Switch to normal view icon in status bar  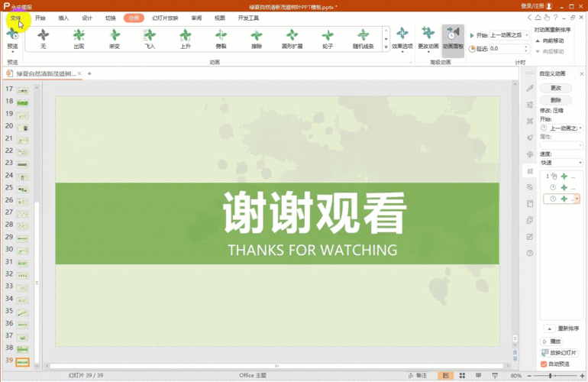click(445, 375)
